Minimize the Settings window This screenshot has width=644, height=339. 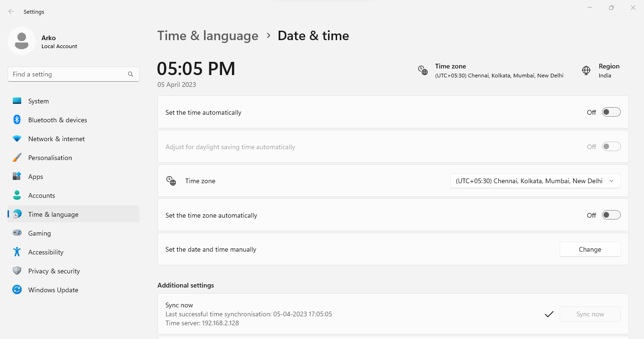pos(590,8)
